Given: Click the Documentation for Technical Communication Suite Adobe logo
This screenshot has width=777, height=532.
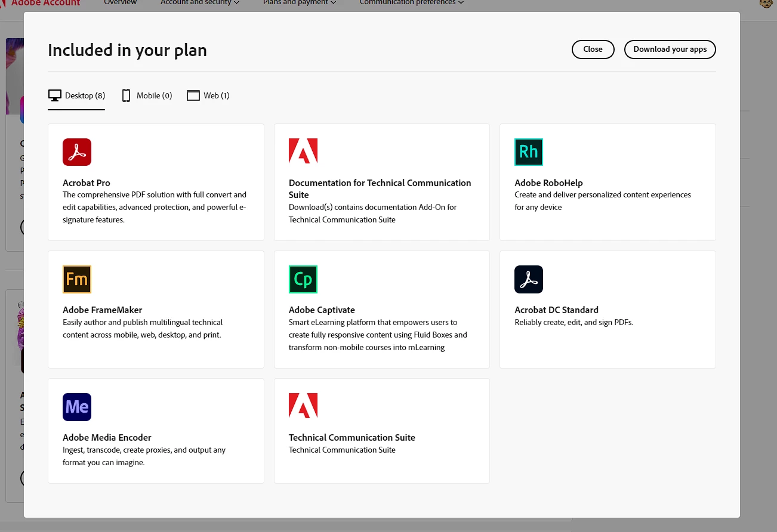Looking at the screenshot, I should click(303, 151).
